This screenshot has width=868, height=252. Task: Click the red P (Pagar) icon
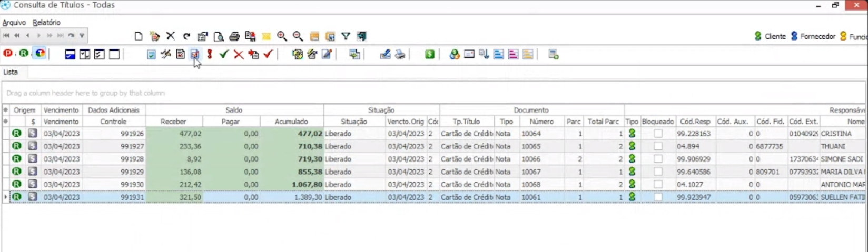click(x=8, y=54)
